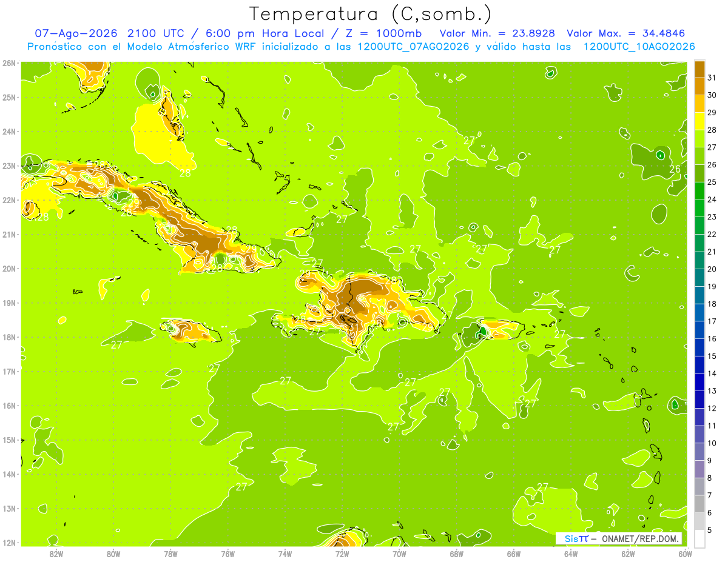Click the 19N latitude axis label
The image size is (728, 562).
point(9,303)
